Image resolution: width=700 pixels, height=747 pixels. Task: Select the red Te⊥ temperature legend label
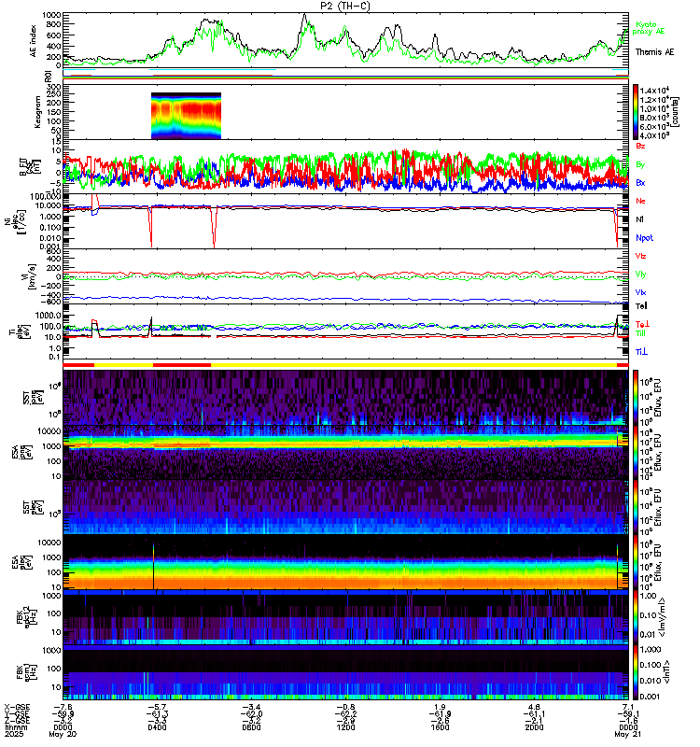click(642, 324)
